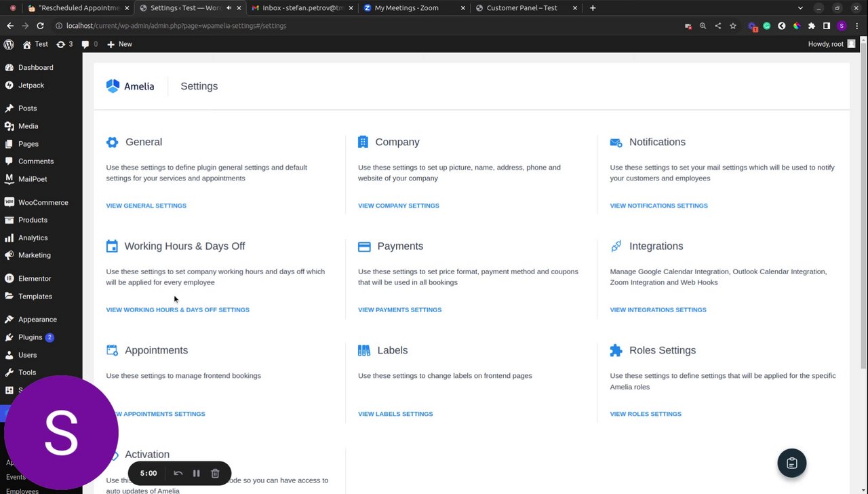Expand the browser tab search chevron
The image size is (868, 494).
tap(800, 8)
